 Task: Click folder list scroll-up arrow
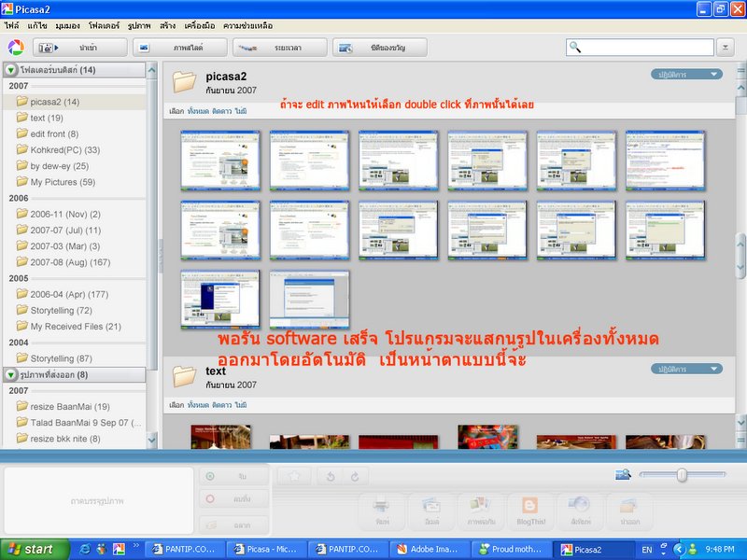(x=151, y=70)
